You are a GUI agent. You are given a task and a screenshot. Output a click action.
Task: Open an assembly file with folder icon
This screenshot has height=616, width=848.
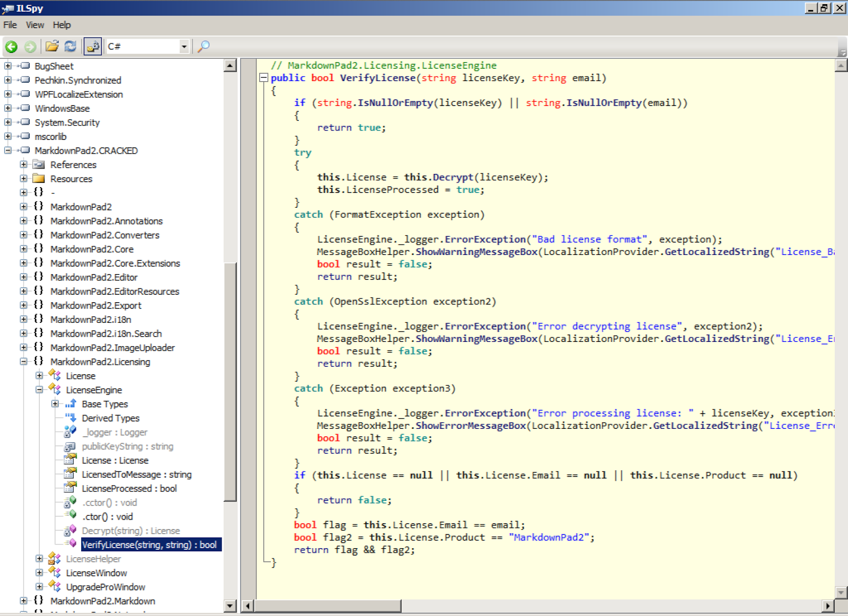52,46
